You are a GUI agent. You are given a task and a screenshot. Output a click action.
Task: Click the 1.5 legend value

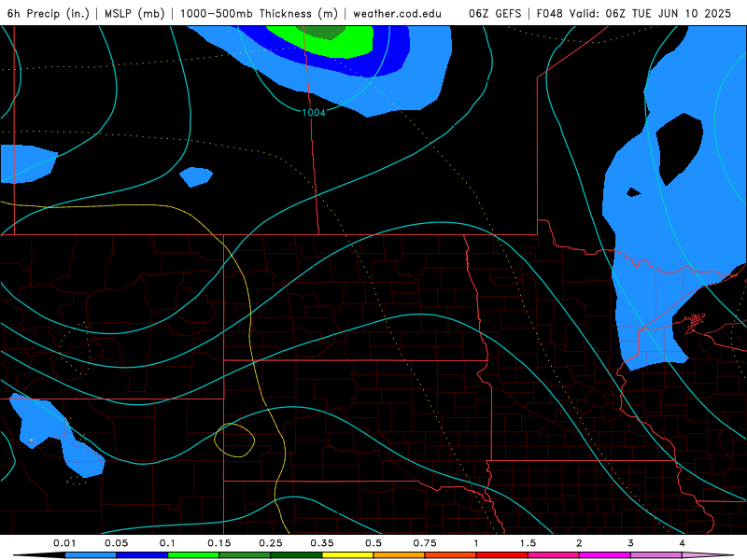pos(528,543)
